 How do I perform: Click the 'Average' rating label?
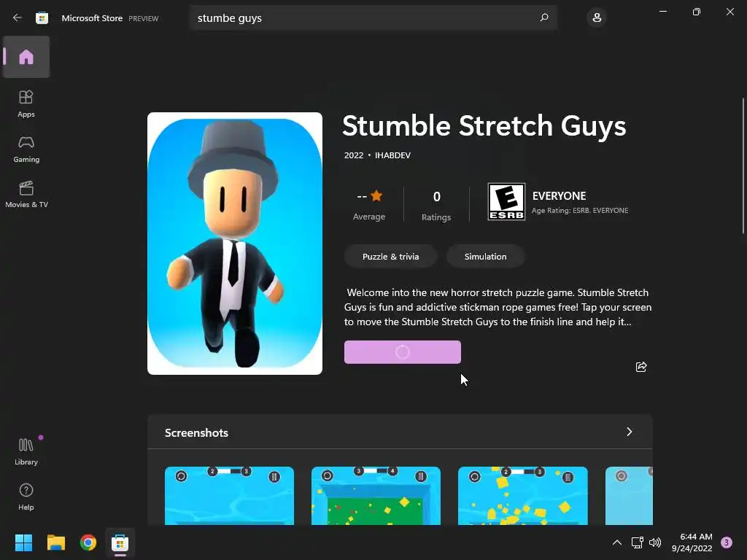[x=368, y=216]
